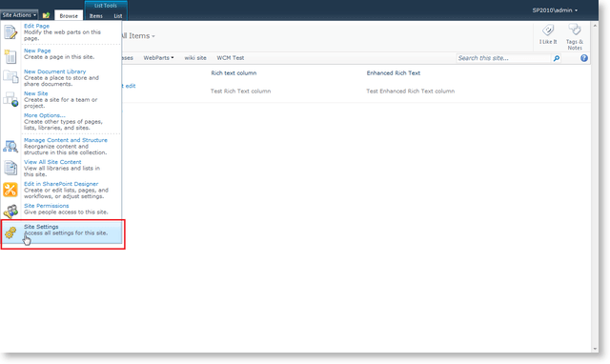Click the Test Rich Text column cell
This screenshot has height=364, width=610.
tap(240, 91)
